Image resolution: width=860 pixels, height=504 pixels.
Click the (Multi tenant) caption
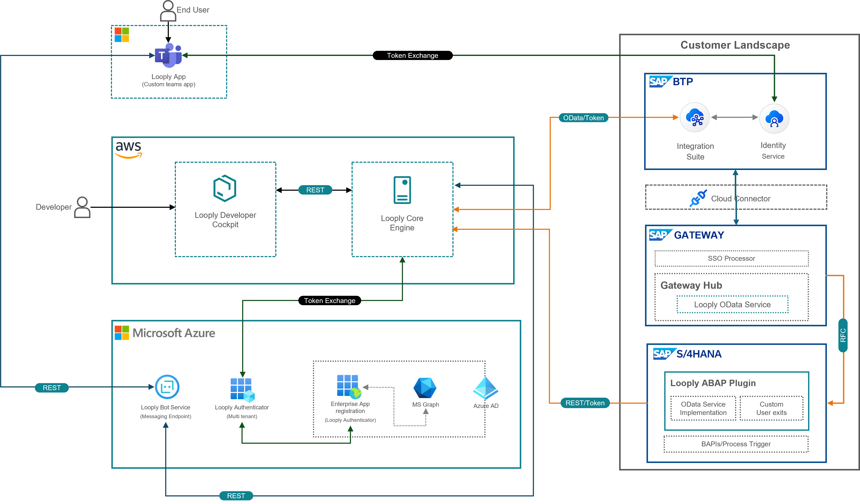[x=242, y=416]
